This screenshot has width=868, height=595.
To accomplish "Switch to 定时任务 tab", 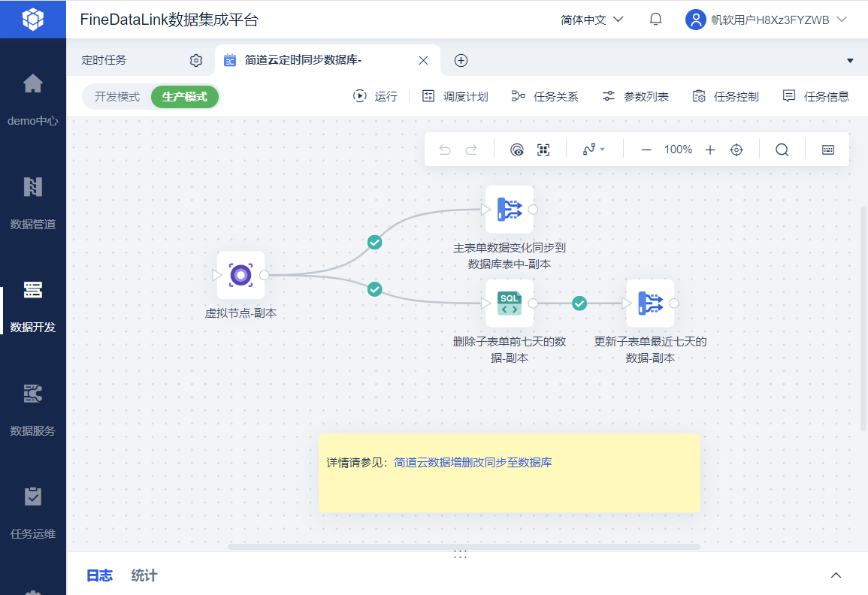I will click(104, 60).
